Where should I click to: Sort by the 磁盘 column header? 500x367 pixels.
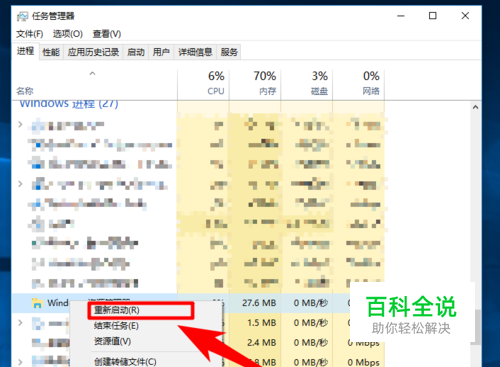point(307,85)
